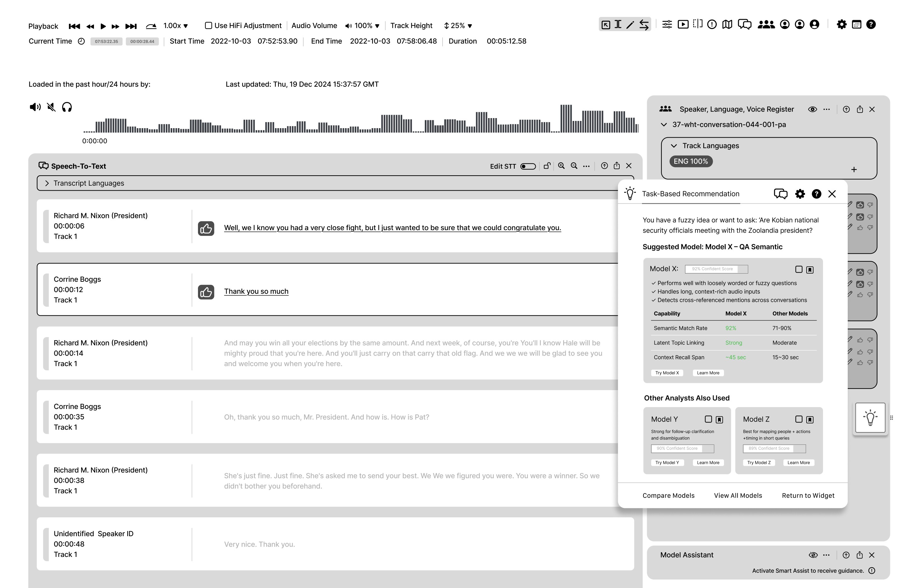905x588 pixels.
Task: Click Learn More under Model Z
Action: (x=798, y=463)
